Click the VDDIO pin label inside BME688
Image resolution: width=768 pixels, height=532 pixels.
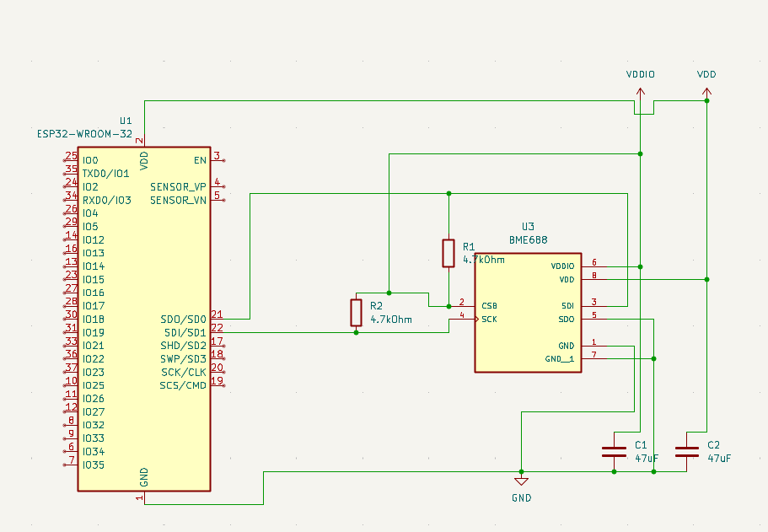click(562, 266)
